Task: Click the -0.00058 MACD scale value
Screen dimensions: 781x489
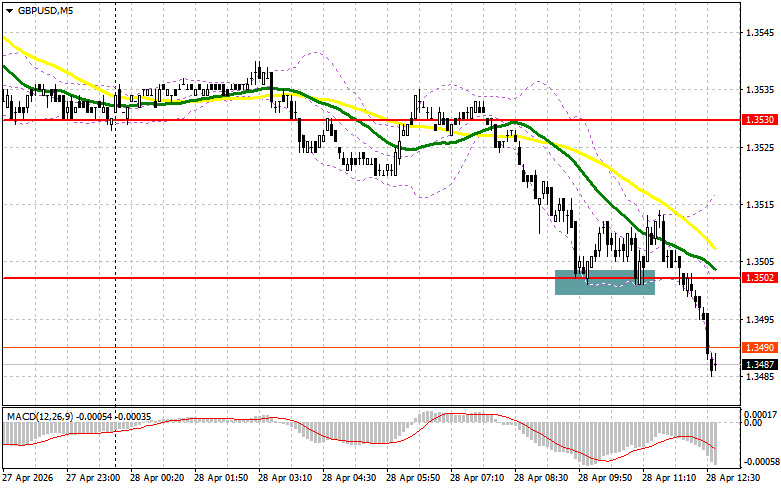Action: tap(761, 462)
